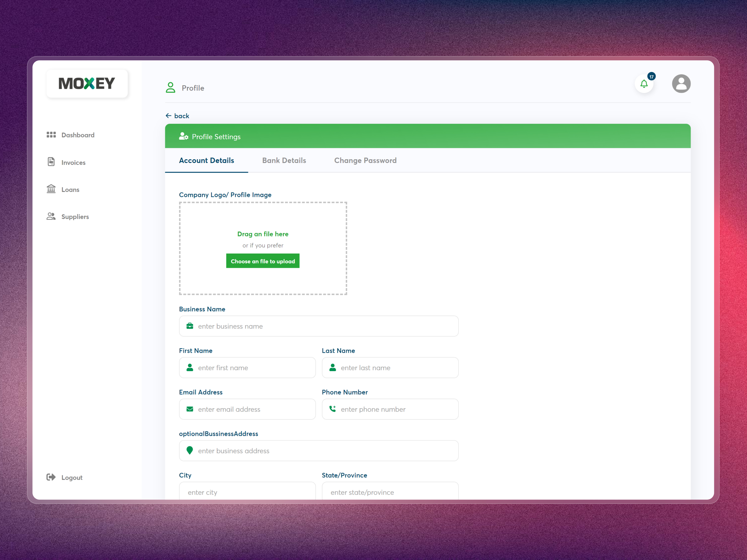Open the Change Password tab
747x560 pixels.
[365, 160]
